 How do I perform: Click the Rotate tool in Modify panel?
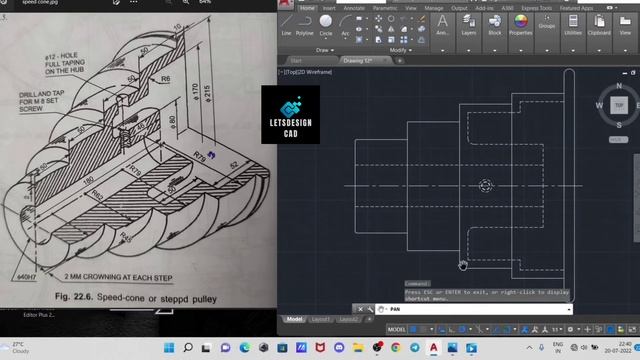(x=391, y=19)
